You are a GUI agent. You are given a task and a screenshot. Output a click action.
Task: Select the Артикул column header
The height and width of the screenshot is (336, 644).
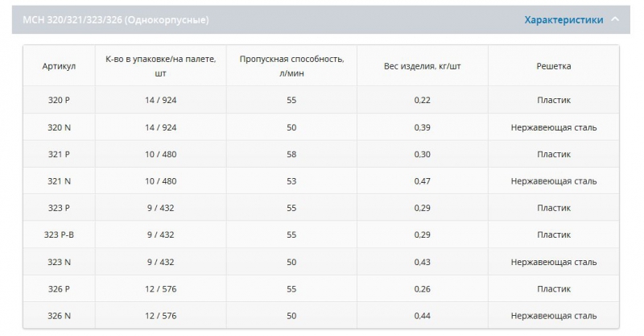coord(59,66)
